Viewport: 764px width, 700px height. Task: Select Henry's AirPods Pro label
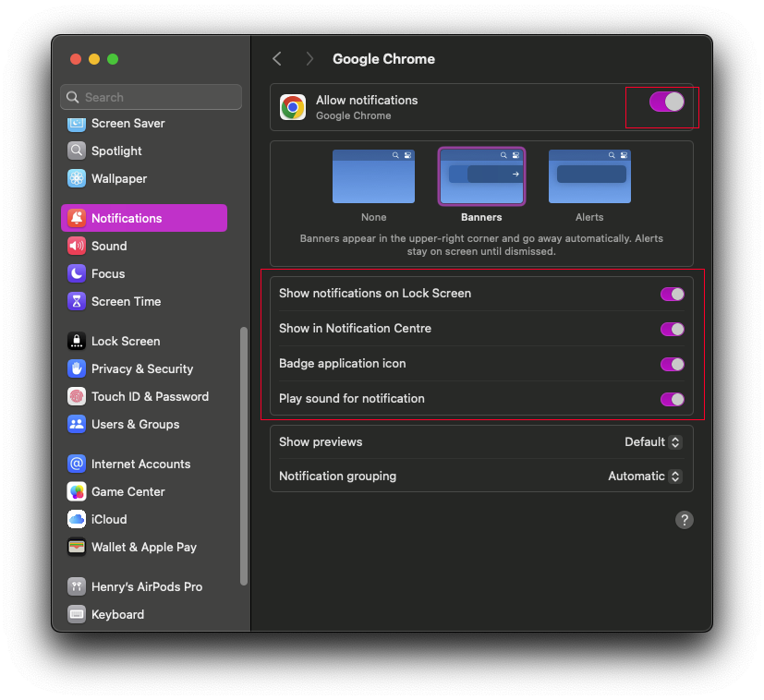pos(147,586)
